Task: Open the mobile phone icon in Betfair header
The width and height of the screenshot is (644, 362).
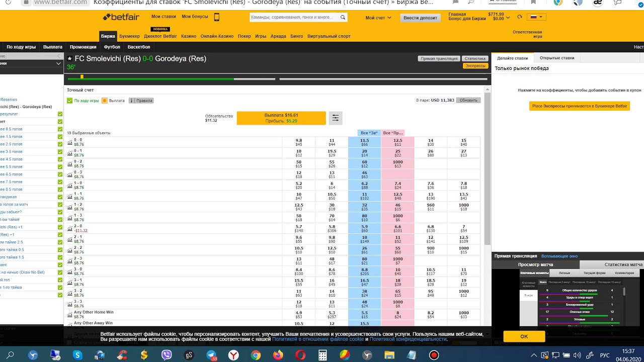Action: 217,17
